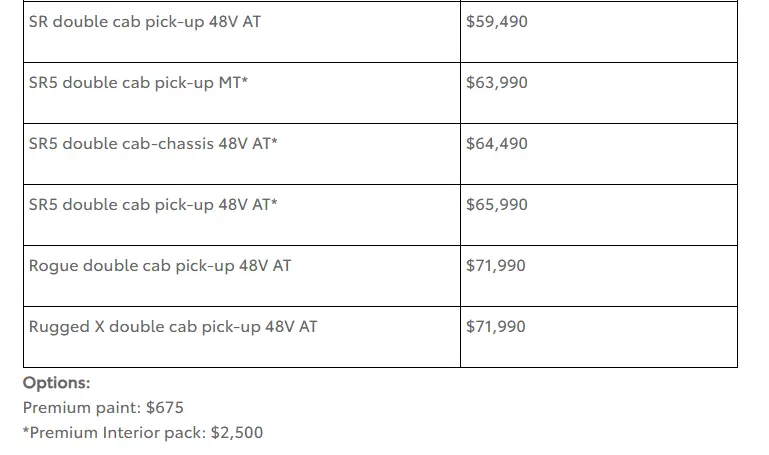Select the $65,990 price cell
769x455 pixels.
[x=497, y=205]
